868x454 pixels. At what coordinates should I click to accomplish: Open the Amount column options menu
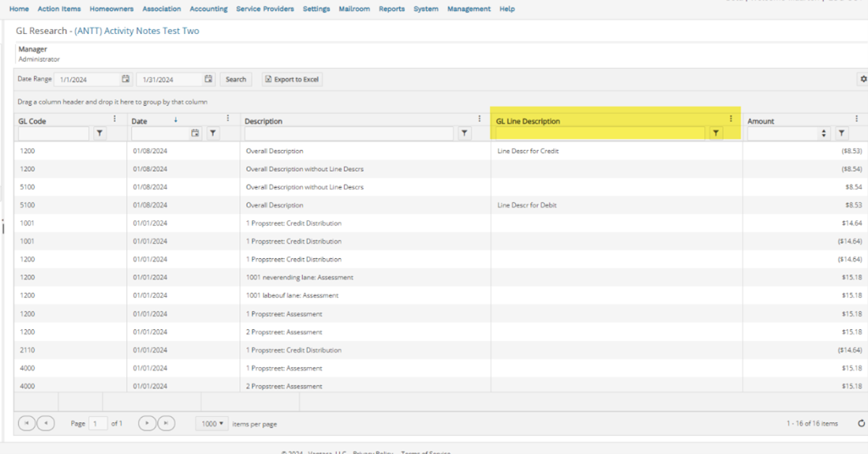click(856, 119)
